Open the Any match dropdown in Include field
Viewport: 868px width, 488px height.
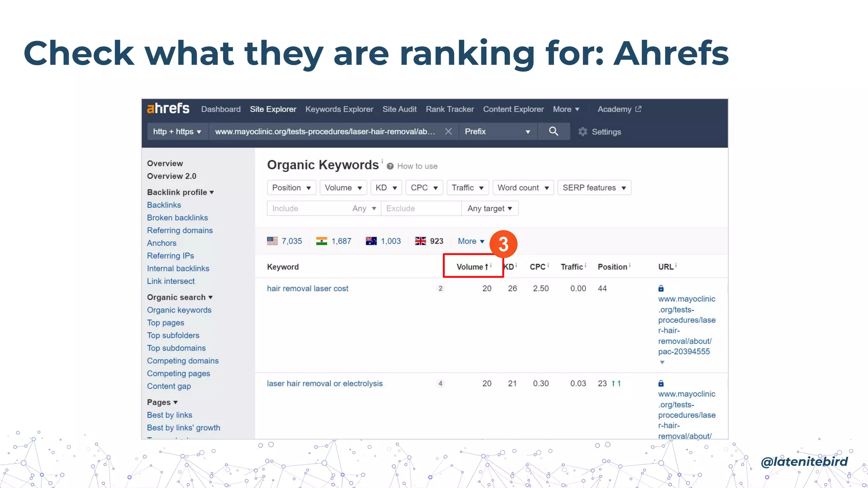[364, 208]
